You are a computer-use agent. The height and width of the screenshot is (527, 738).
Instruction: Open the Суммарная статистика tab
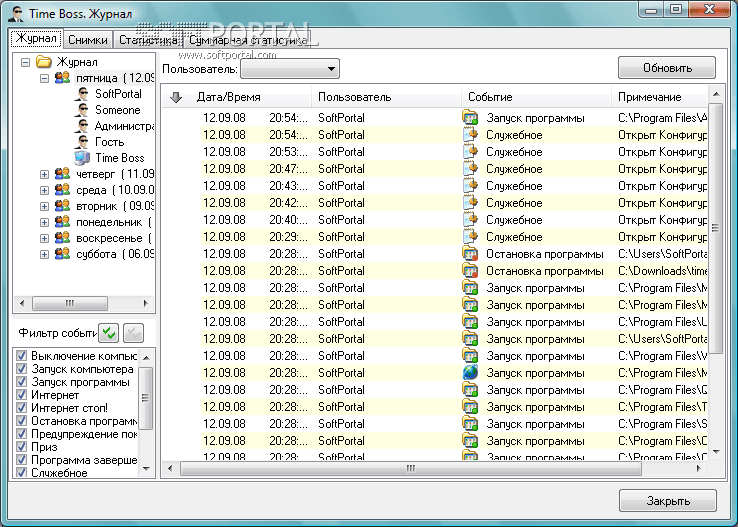[248, 40]
